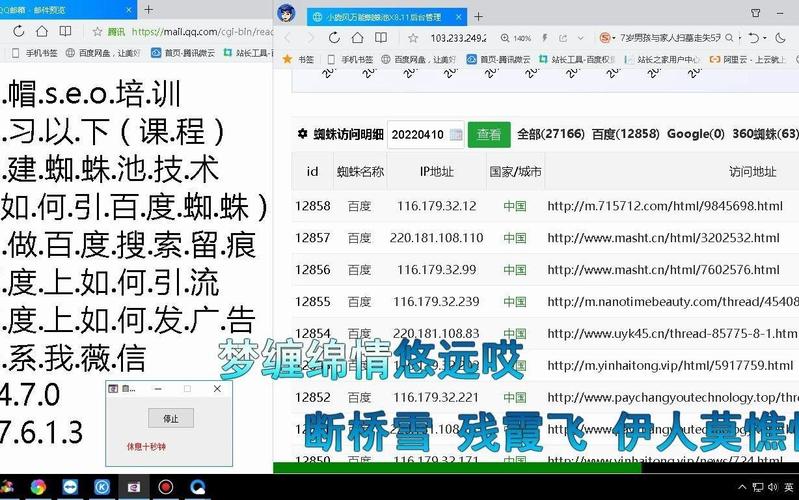Viewport: 799px width, 500px height.
Task: Open the volume control in system tray
Action: pos(773,487)
